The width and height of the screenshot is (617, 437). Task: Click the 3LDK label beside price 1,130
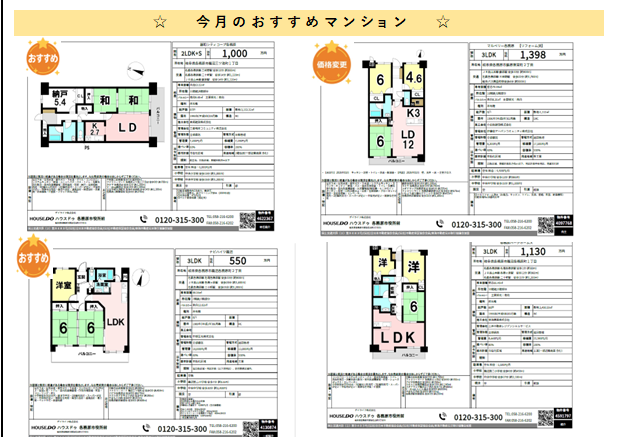tap(490, 252)
